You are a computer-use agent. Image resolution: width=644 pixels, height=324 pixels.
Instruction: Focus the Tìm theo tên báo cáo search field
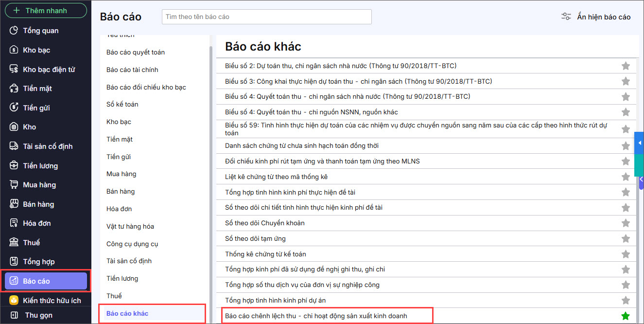click(266, 17)
